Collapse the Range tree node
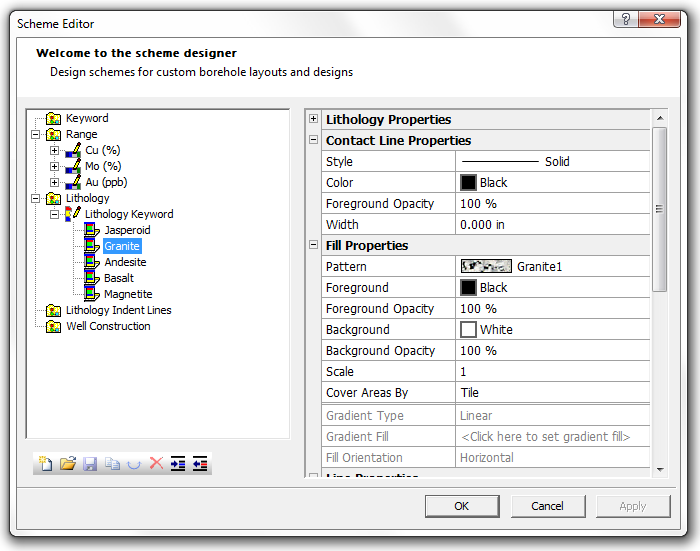700x551 pixels. 36,134
